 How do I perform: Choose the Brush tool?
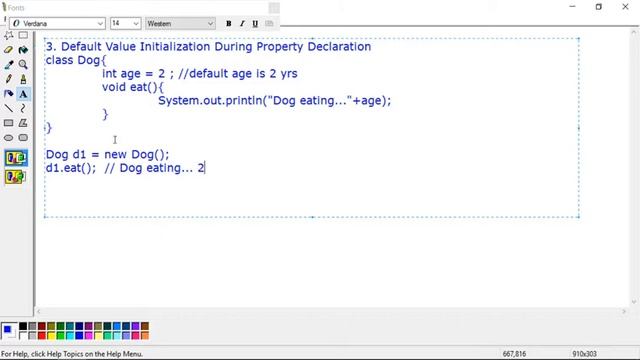[23, 79]
